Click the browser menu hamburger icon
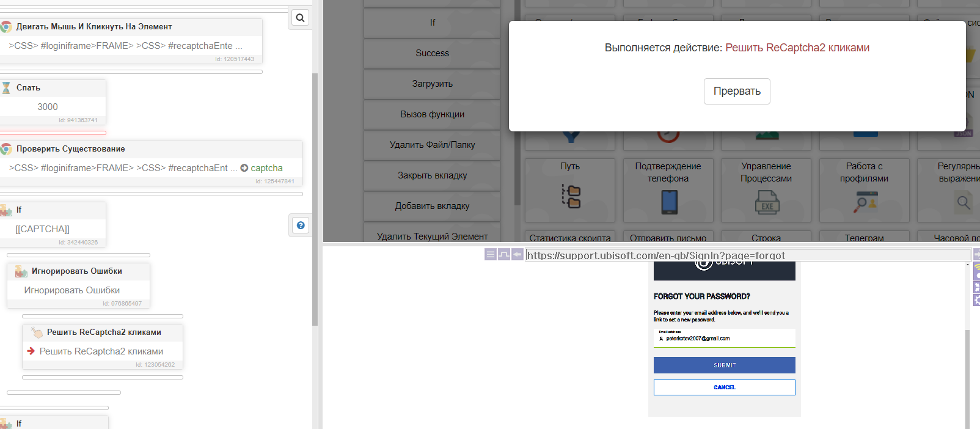 click(x=490, y=254)
